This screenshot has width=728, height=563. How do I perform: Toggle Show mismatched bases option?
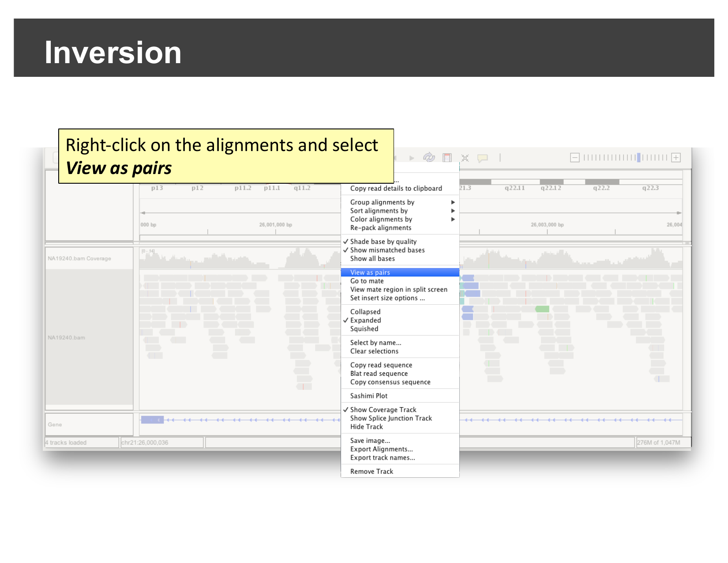click(400, 250)
